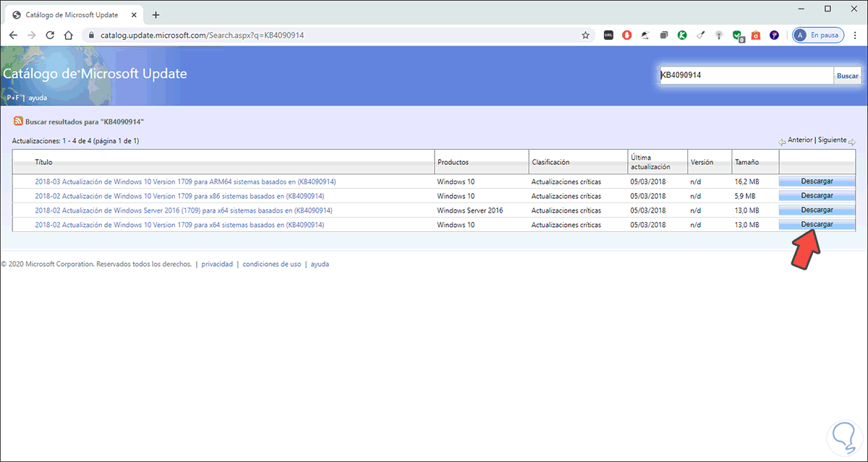
Task: Open the light bulb extension
Action: click(719, 35)
